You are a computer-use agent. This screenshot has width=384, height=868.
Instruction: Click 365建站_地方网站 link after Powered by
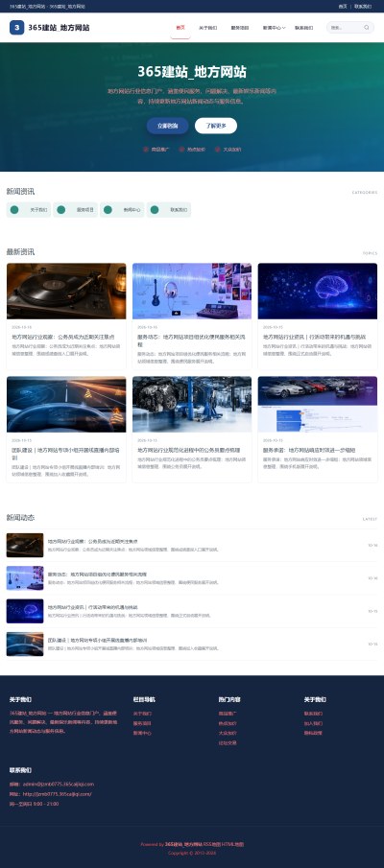[183, 844]
